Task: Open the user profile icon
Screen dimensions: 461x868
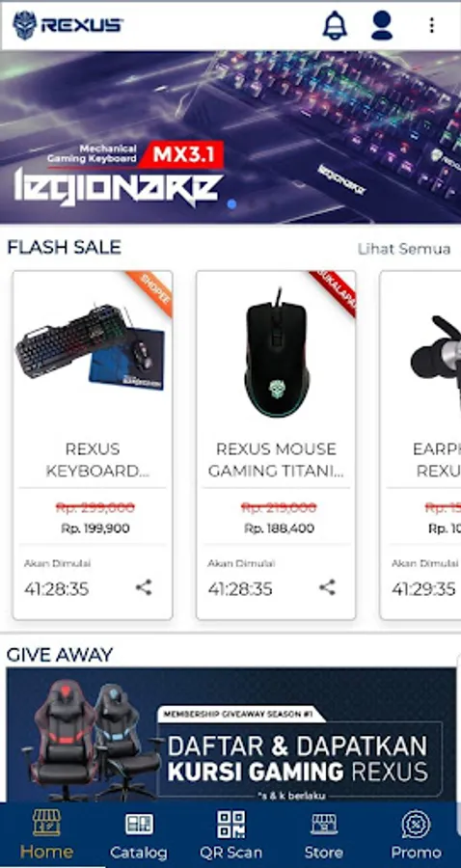Action: click(x=382, y=25)
